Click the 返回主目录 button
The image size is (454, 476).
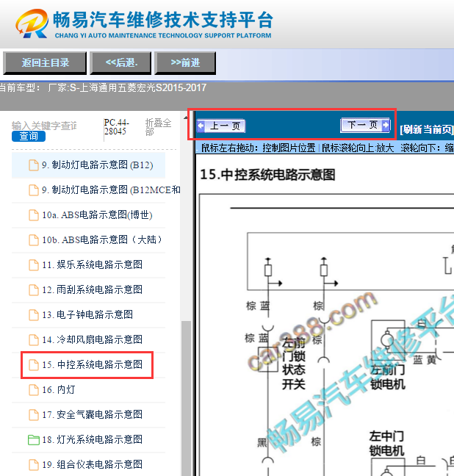[x=45, y=63]
